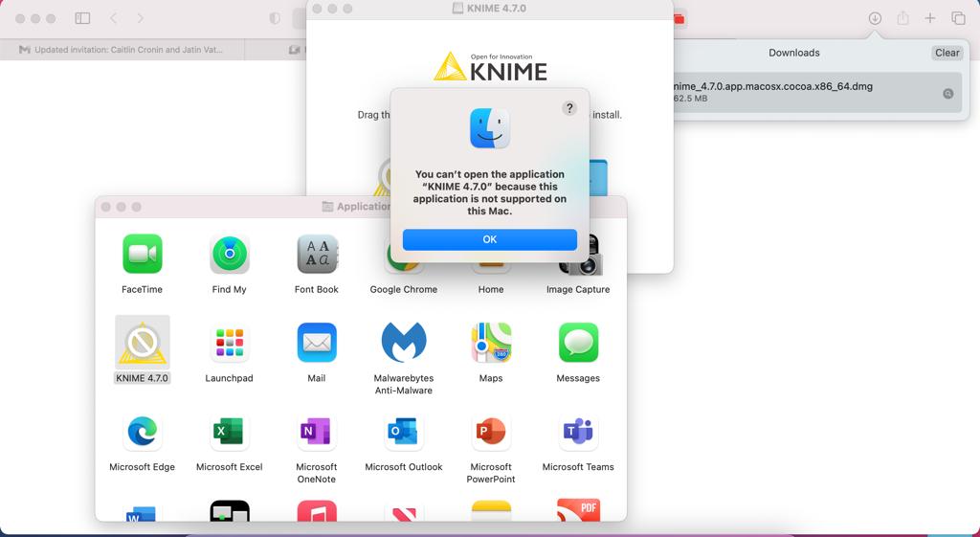The height and width of the screenshot is (537, 980).
Task: Open new Safari tab with plus
Action: pos(930,18)
